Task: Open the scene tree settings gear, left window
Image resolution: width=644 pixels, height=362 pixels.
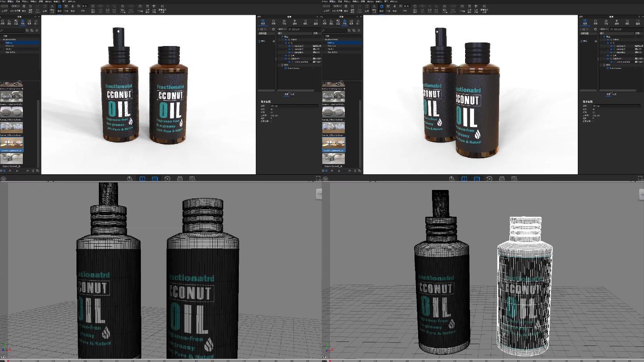Action: click(273, 29)
